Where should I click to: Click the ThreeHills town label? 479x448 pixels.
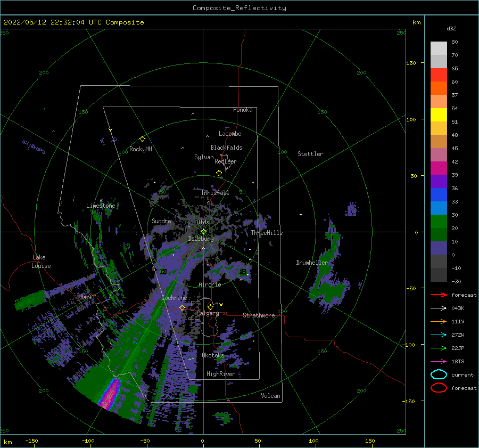pyautogui.click(x=267, y=233)
